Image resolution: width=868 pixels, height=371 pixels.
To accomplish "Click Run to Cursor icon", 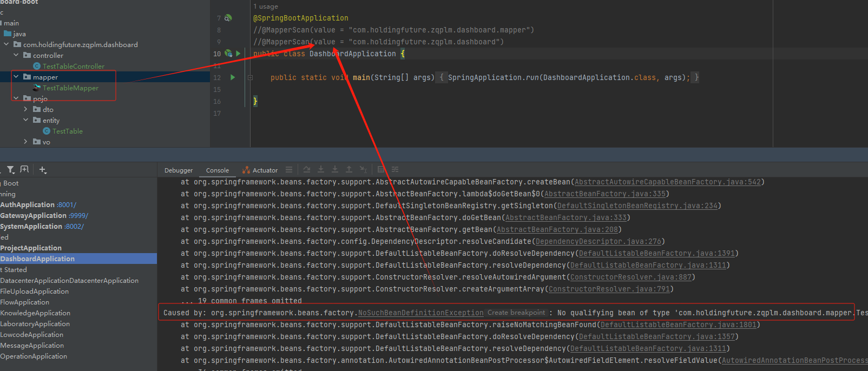I will [363, 169].
